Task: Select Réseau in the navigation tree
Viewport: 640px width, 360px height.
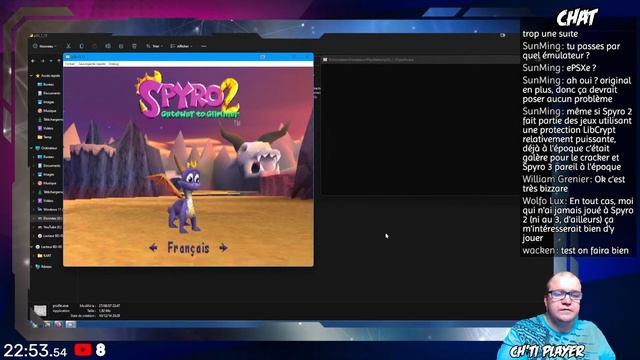Action: click(44, 267)
